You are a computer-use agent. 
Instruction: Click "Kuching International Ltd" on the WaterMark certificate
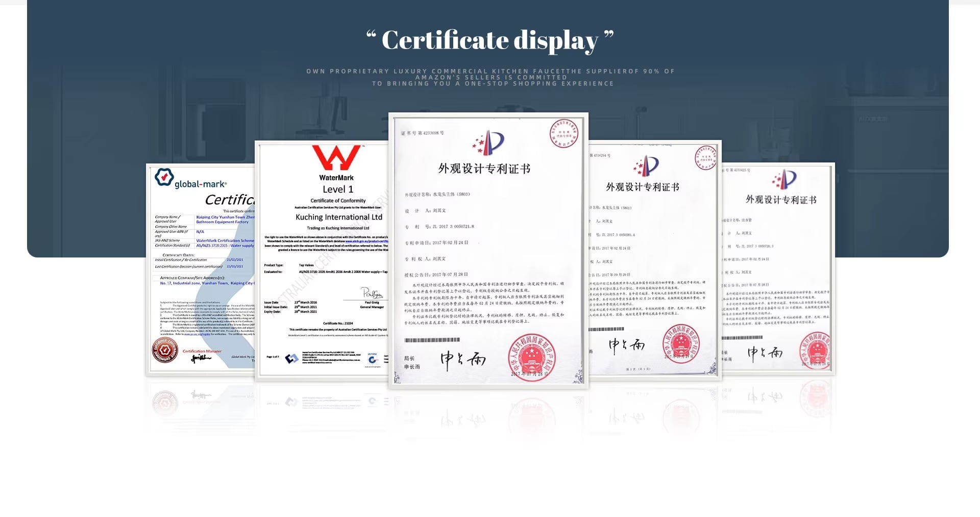tap(339, 217)
